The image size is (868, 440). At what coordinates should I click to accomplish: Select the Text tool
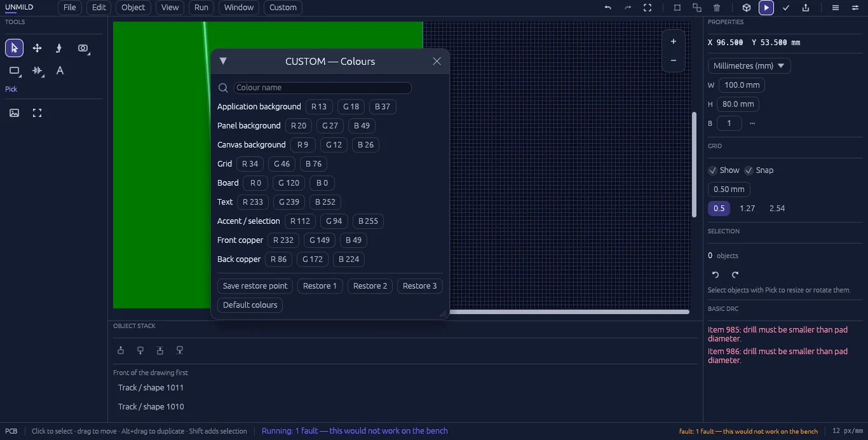60,71
